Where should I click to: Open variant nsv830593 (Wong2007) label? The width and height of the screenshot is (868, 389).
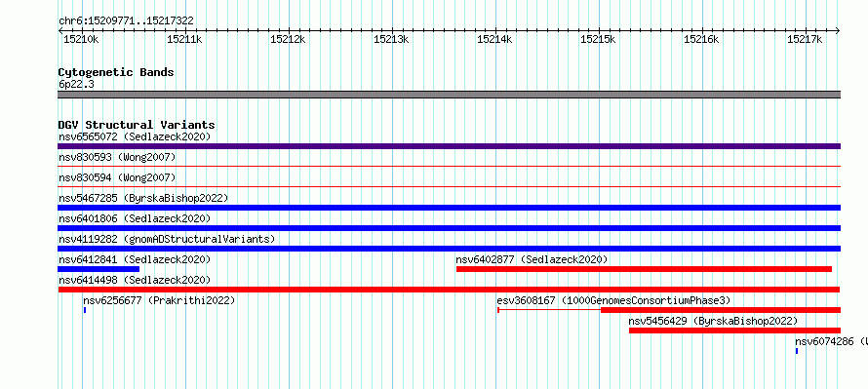click(x=117, y=157)
